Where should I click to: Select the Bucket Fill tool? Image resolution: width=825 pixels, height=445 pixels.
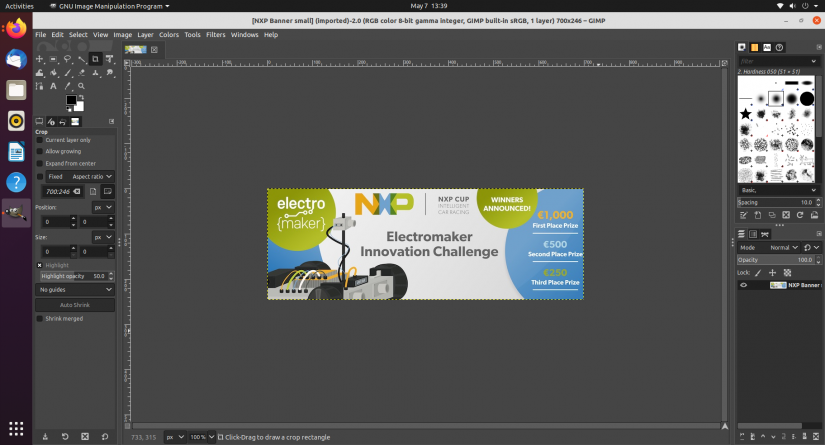click(53, 73)
